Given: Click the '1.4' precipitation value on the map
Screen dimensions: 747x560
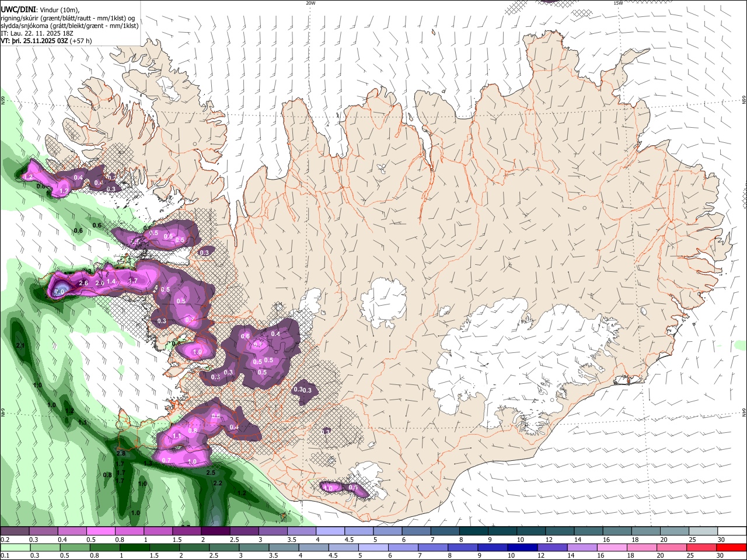Looking at the screenshot, I should 111,282.
